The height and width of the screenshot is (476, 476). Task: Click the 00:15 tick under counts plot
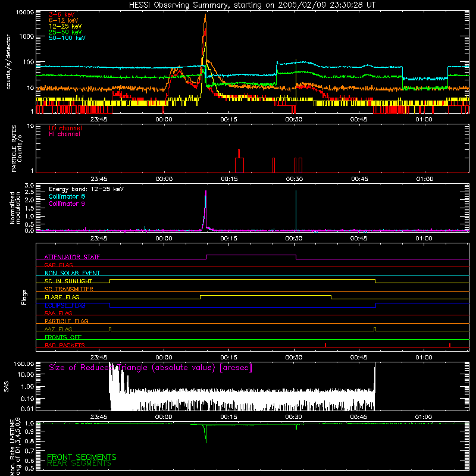(x=228, y=120)
